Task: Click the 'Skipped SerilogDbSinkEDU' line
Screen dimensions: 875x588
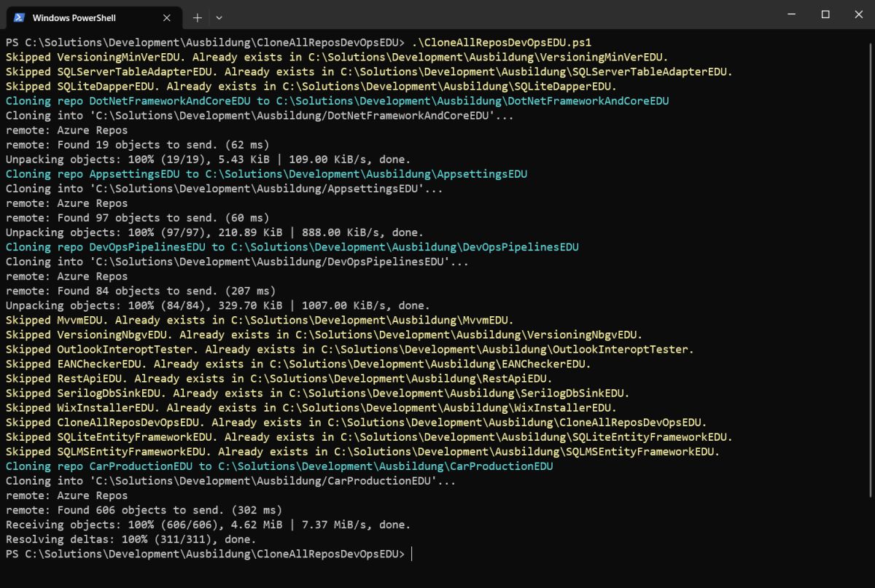Action: [317, 392]
